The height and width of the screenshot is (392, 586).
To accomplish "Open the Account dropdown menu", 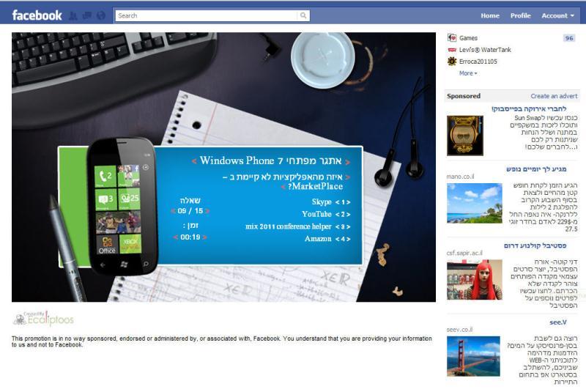I will pyautogui.click(x=557, y=15).
